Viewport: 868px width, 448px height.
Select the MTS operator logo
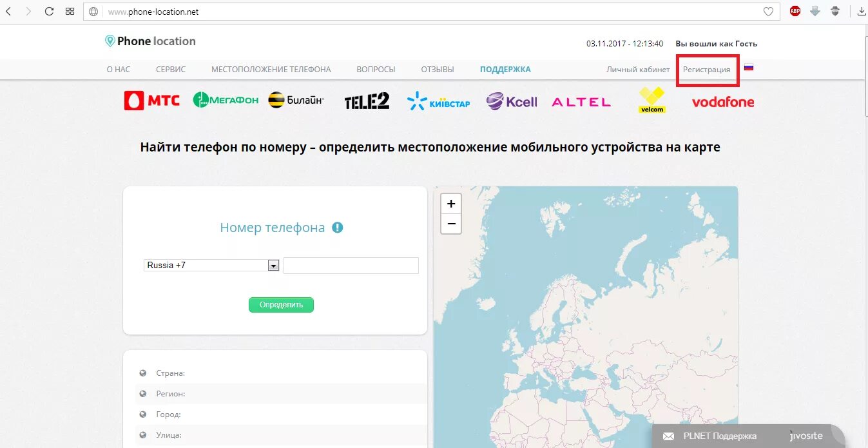coord(152,101)
